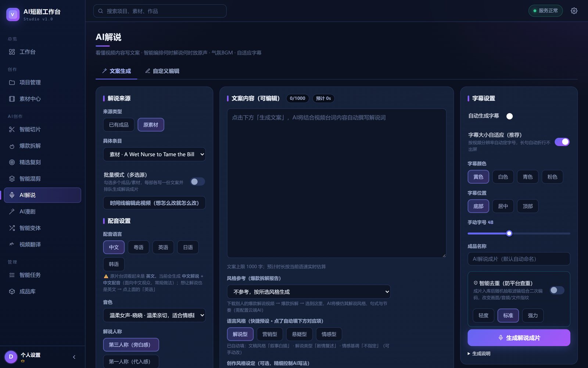Open 工作台 sidebar menu item
Image resolution: width=588 pixels, height=368 pixels.
click(x=43, y=52)
